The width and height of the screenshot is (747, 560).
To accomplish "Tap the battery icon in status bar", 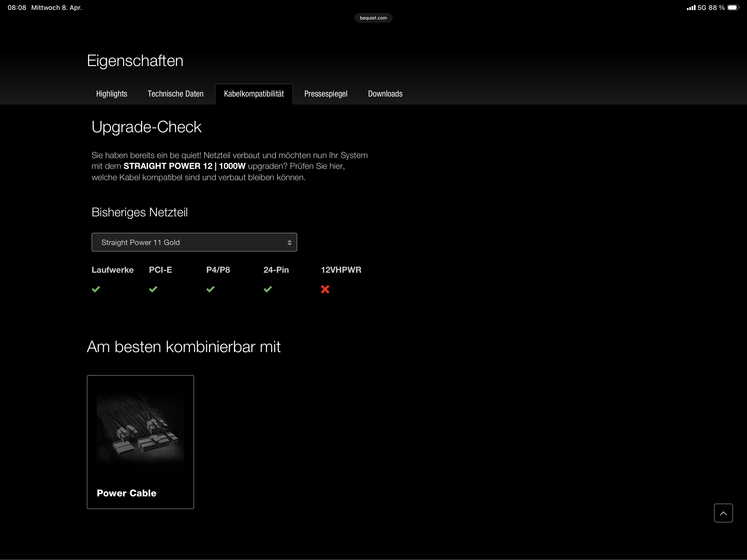I will tap(733, 8).
